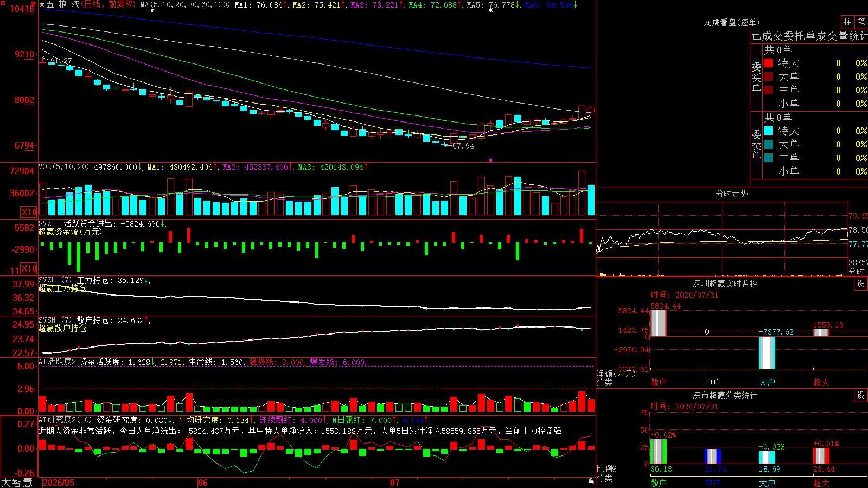This screenshot has width=868, height=488.
Task: Click the 超赢主力持仓 label
Action: 62,288
